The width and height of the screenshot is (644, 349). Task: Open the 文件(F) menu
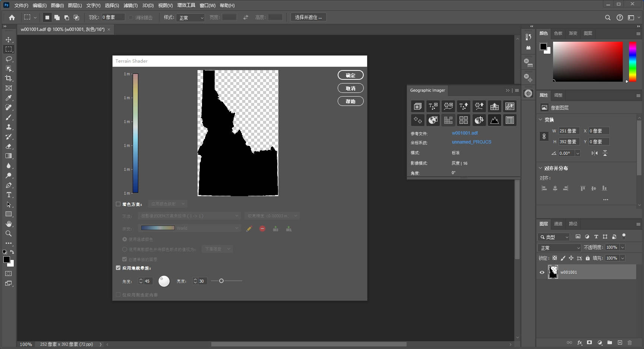pyautogui.click(x=21, y=5)
